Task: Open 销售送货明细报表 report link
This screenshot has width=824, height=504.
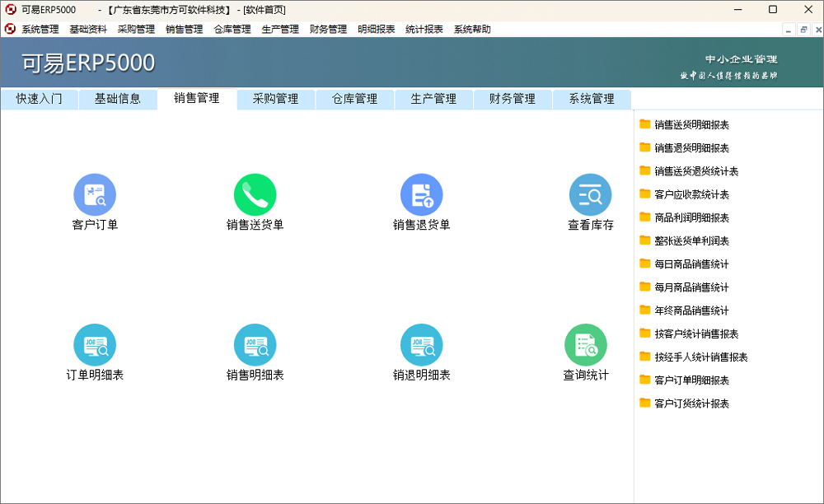Action: tap(691, 125)
